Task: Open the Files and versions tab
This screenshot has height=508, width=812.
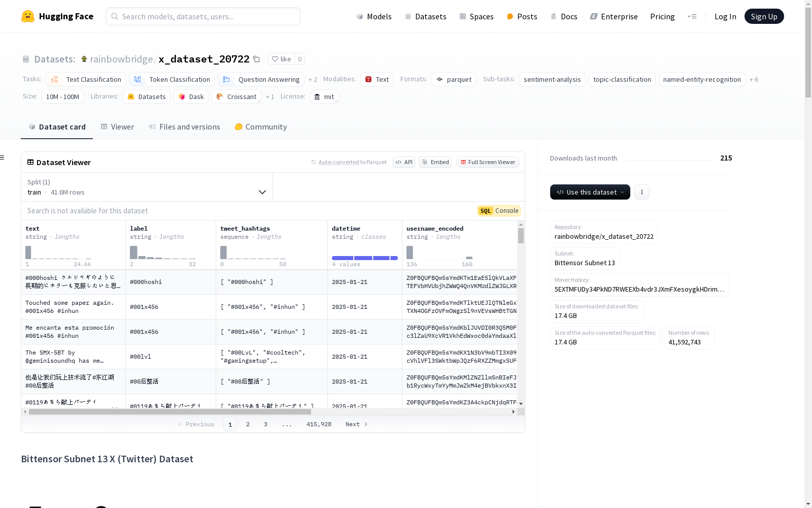Action: (184, 126)
